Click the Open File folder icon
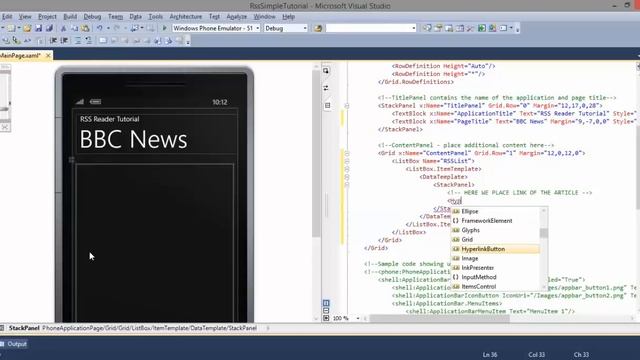Viewport: 640px width, 360px height. (27, 28)
